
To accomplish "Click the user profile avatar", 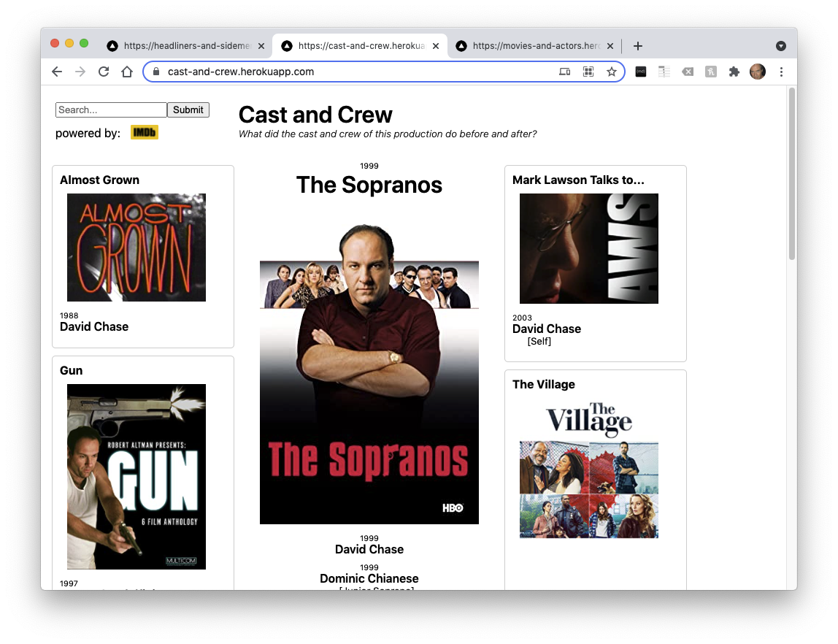I will [758, 72].
